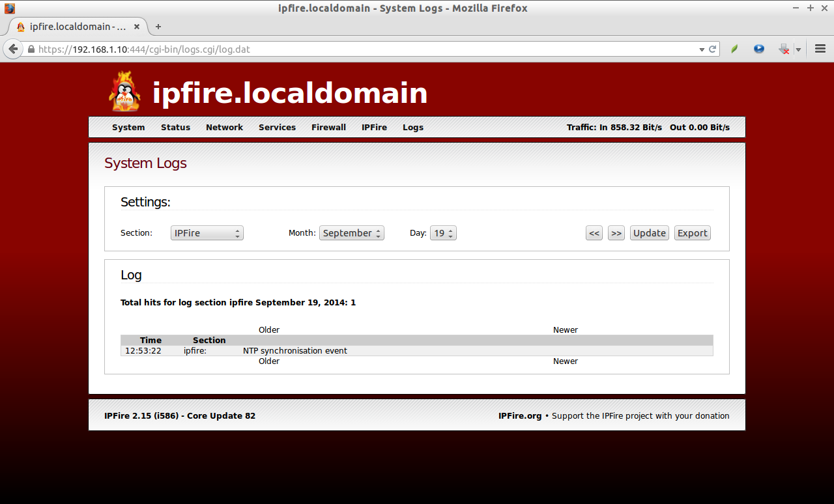Click the browser back arrow button

[x=13, y=49]
